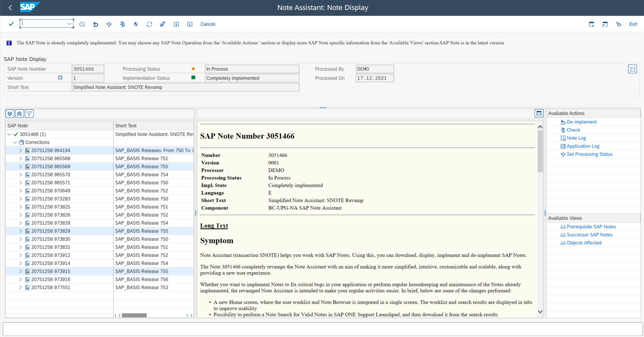This screenshot has height=337, width=644.
Task: Click the de-implement undo arrow in toolbar
Action: click(x=96, y=24)
